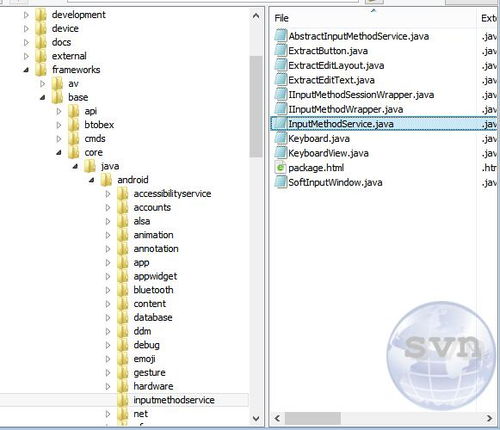Image resolution: width=500 pixels, height=430 pixels.
Task: Click the bluetooth folder icon
Action: 123,290
